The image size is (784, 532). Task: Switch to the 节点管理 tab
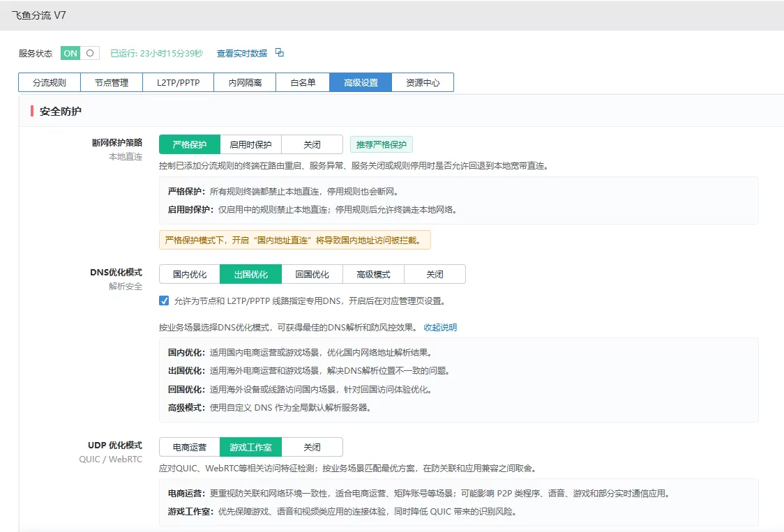[x=112, y=82]
